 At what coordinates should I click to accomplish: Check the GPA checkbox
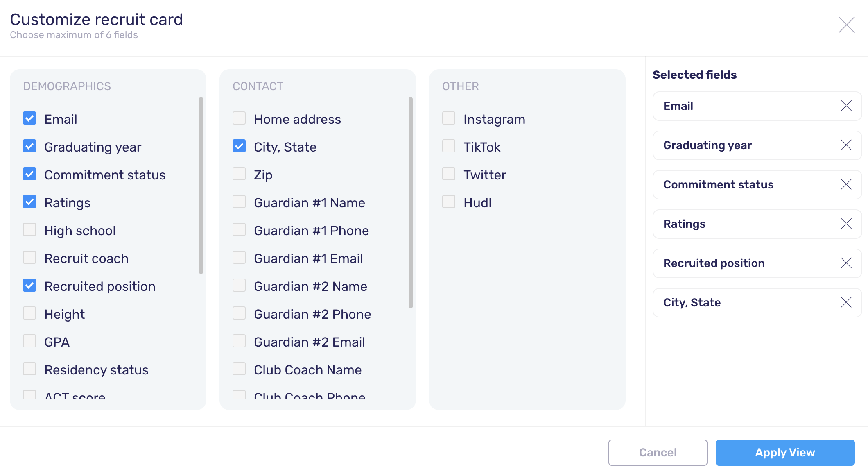click(x=29, y=340)
